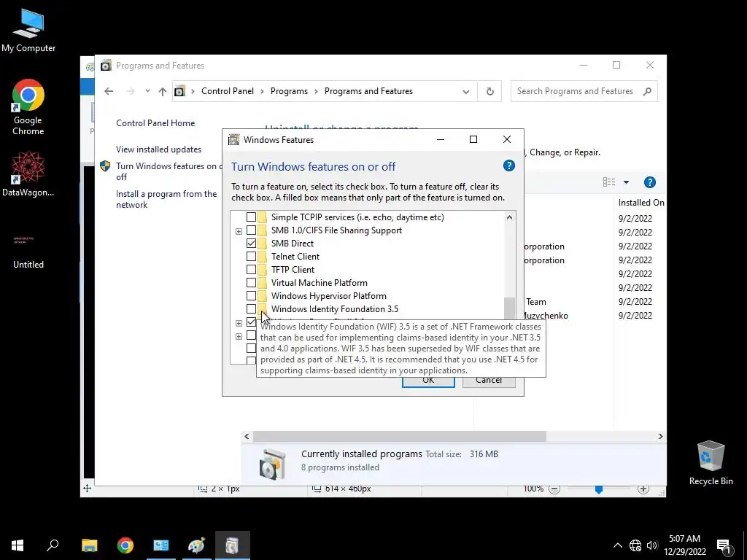
Task: Expand the SMB 1.0/CIFS tree node
Action: 239,231
